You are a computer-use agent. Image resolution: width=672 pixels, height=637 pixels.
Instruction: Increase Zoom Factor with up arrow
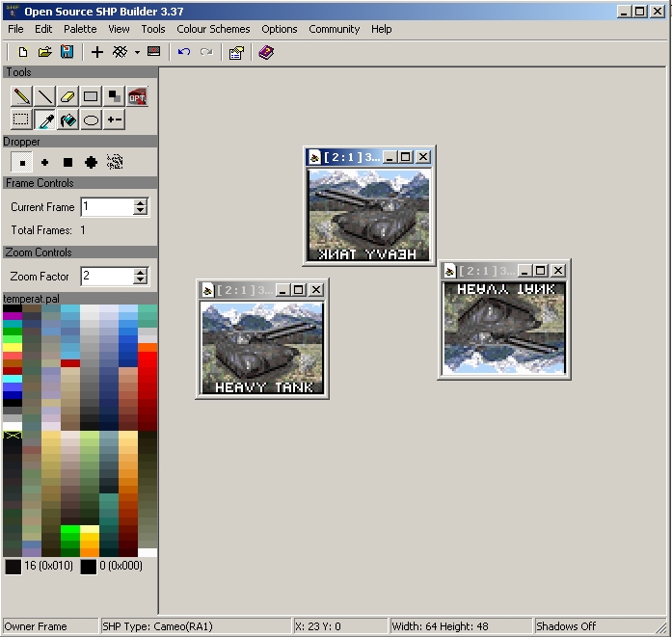(x=140, y=272)
